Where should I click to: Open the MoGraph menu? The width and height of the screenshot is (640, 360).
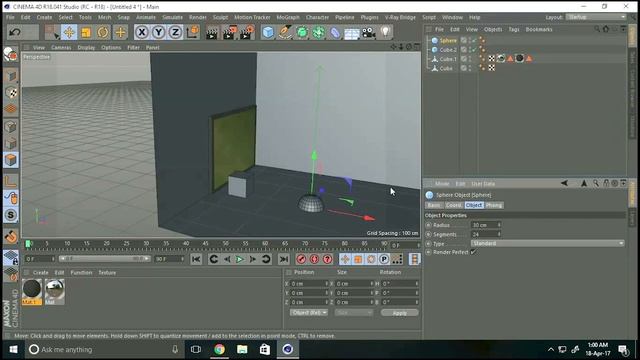(288, 18)
